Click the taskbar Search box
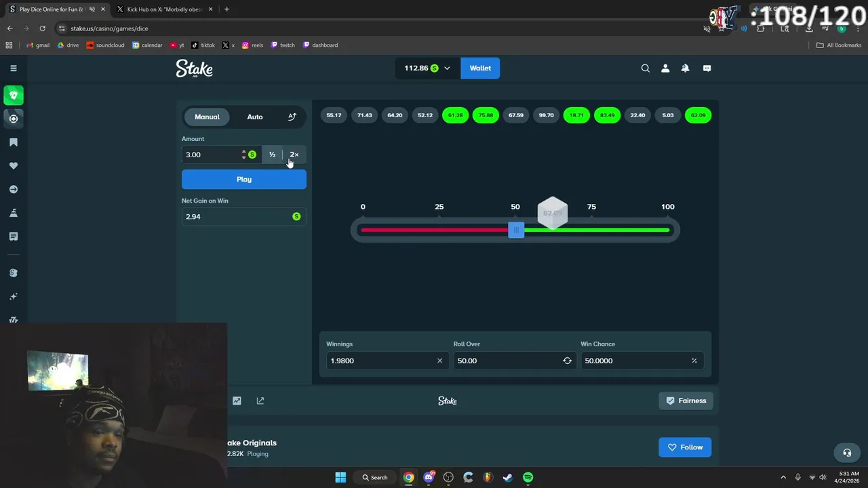Screen dimensions: 868x488 (x=375, y=477)
